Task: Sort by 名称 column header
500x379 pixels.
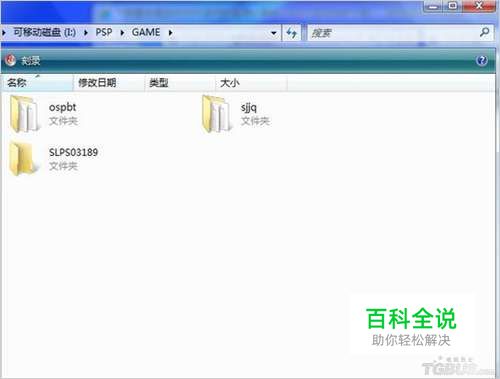Action: pyautogui.click(x=37, y=82)
